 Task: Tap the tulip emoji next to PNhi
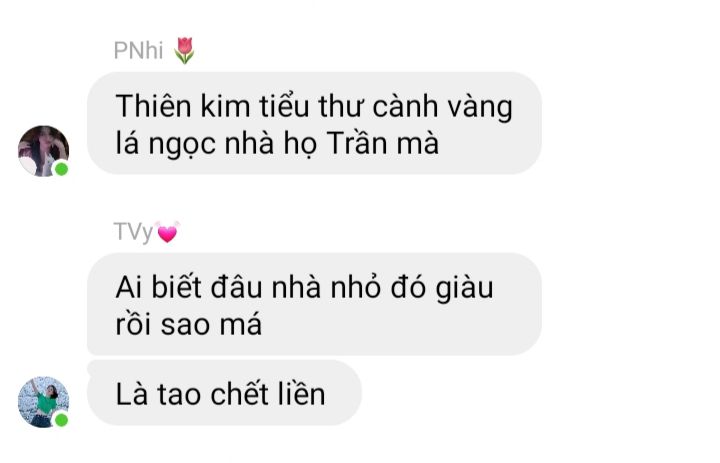coord(184,50)
